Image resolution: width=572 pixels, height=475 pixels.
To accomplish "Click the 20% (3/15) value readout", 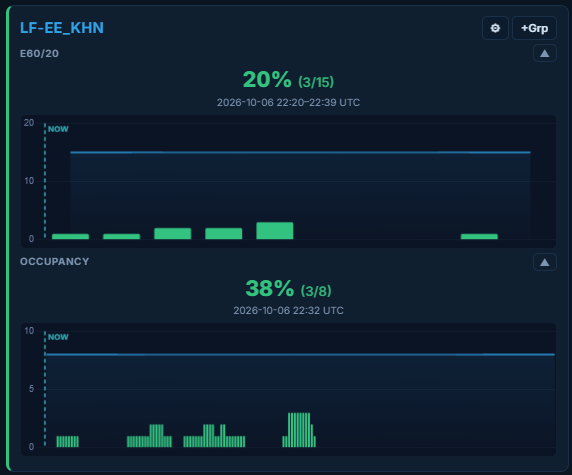I will click(x=288, y=80).
